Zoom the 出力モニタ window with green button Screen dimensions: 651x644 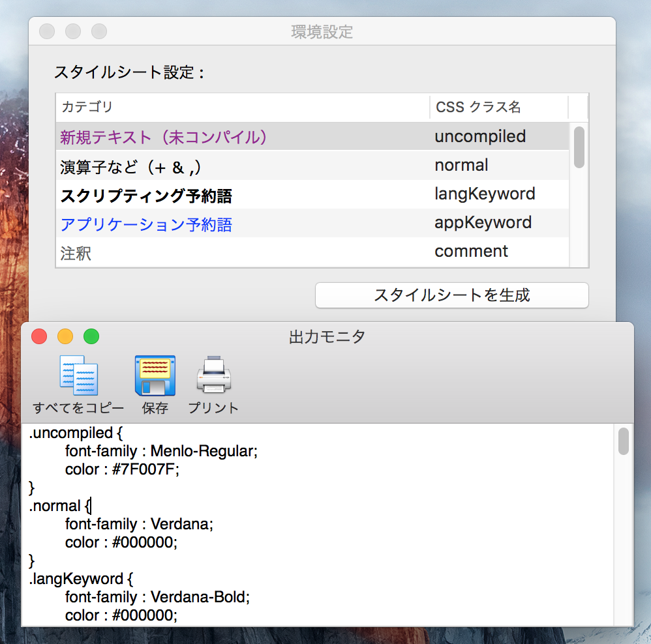91,336
